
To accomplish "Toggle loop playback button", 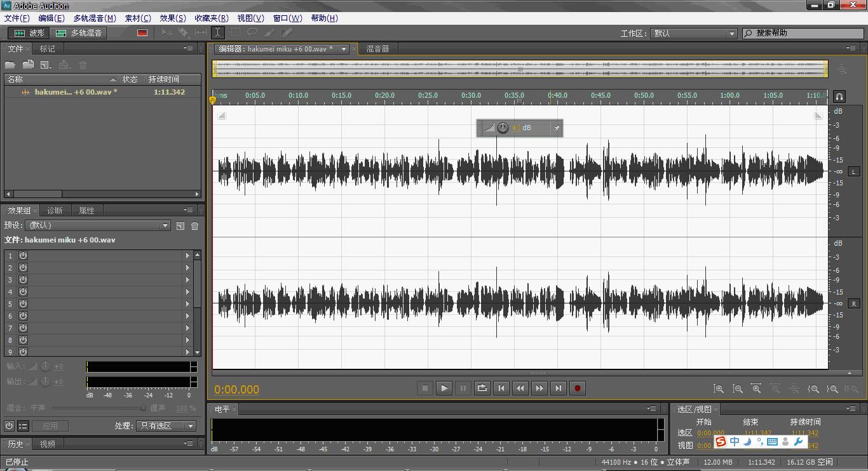I will (482, 388).
